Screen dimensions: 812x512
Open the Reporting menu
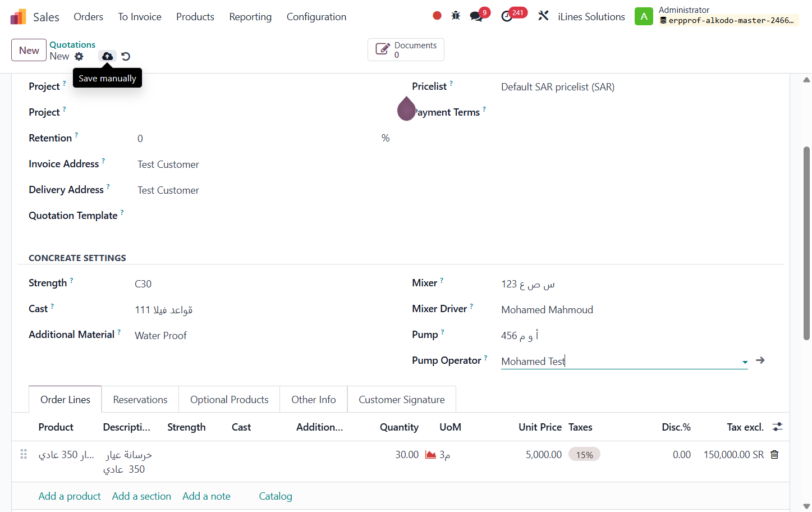pyautogui.click(x=250, y=17)
